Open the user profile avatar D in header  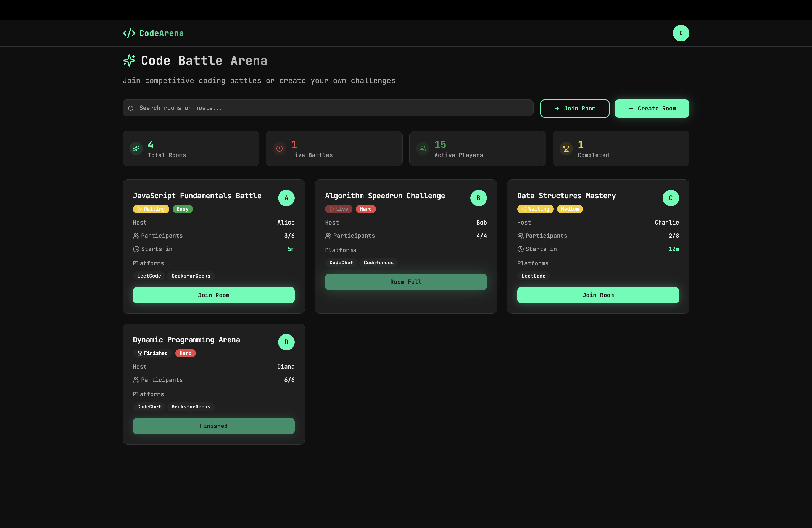point(681,33)
